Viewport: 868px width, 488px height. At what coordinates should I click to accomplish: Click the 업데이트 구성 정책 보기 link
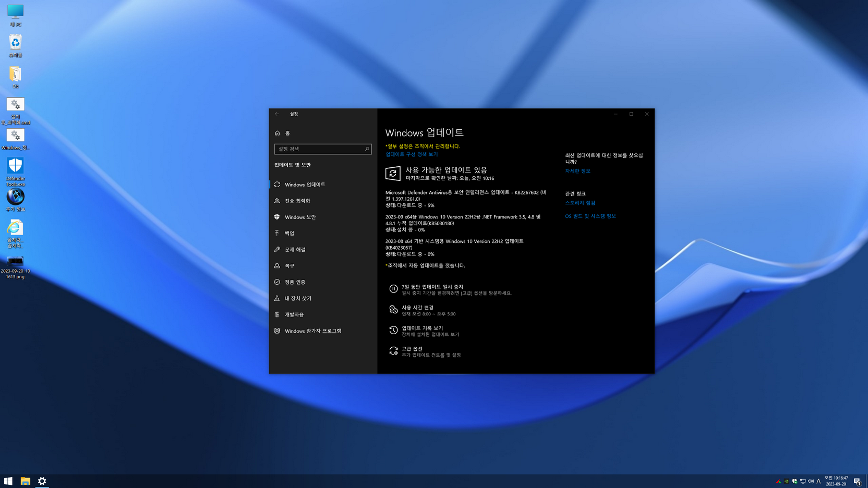click(412, 154)
